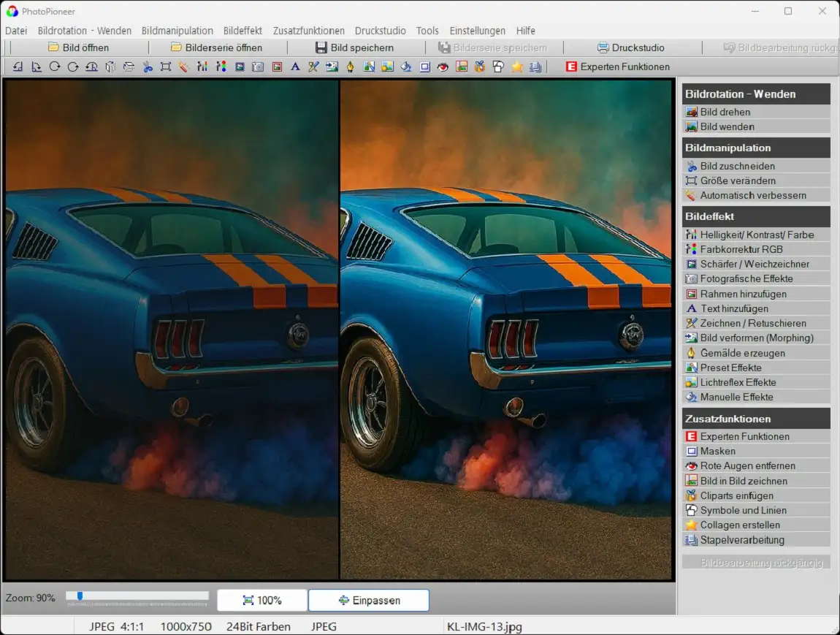This screenshot has width=840, height=635.
Task: Click the masks icon in the toolbar
Action: coord(424,66)
